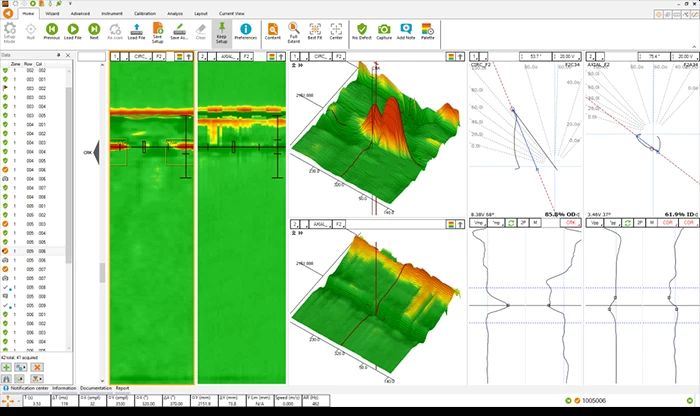Open the Report panel tab at bottom
The height and width of the screenshot is (416, 700).
[x=122, y=388]
